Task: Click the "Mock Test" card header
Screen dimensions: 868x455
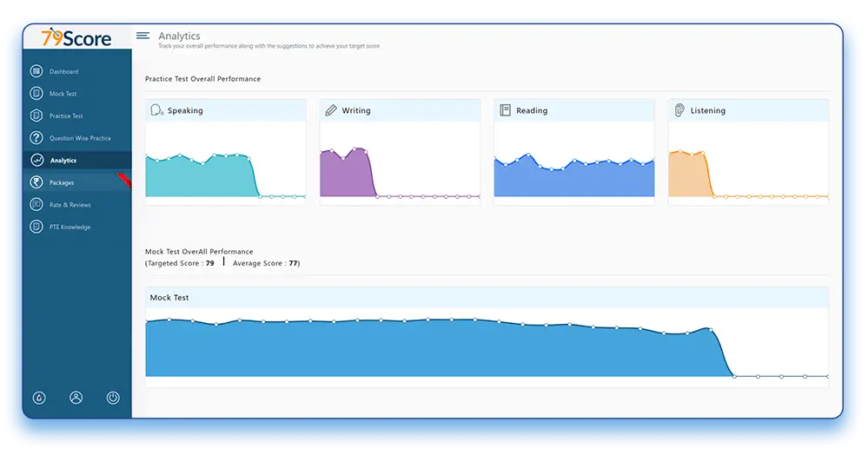Action: (487, 297)
